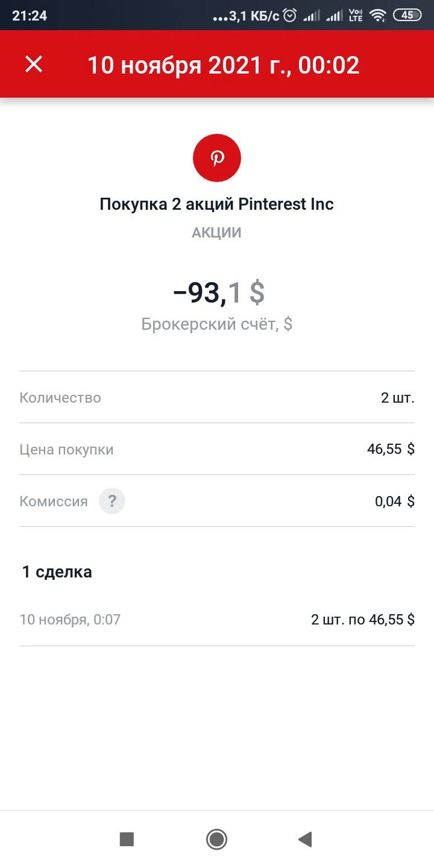
Task: Tap the −93,1 $ total amount
Action: click(218, 292)
